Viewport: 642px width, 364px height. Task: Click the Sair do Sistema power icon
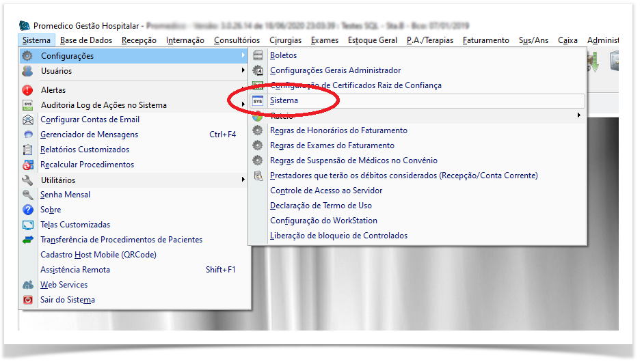click(x=27, y=300)
